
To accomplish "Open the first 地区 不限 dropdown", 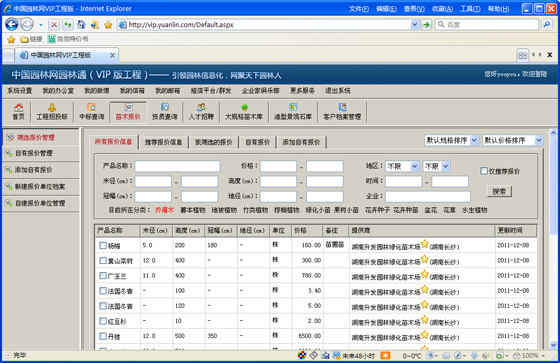I will pyautogui.click(x=402, y=166).
